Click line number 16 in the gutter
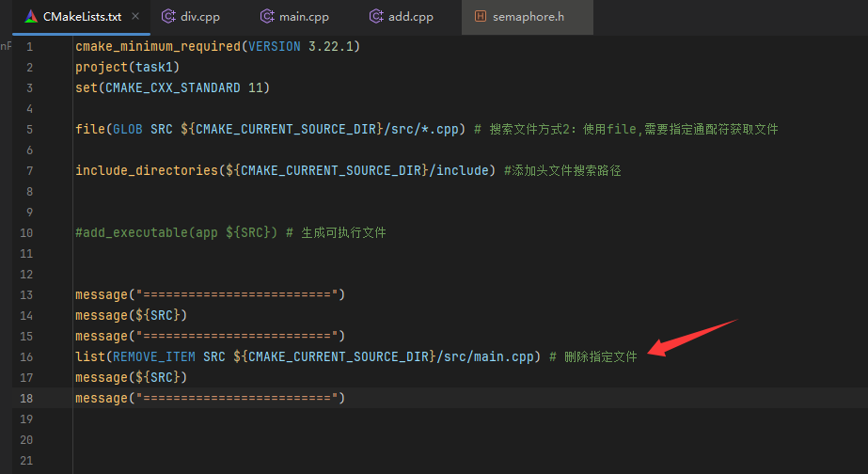The height and width of the screenshot is (474, 868). click(x=26, y=357)
